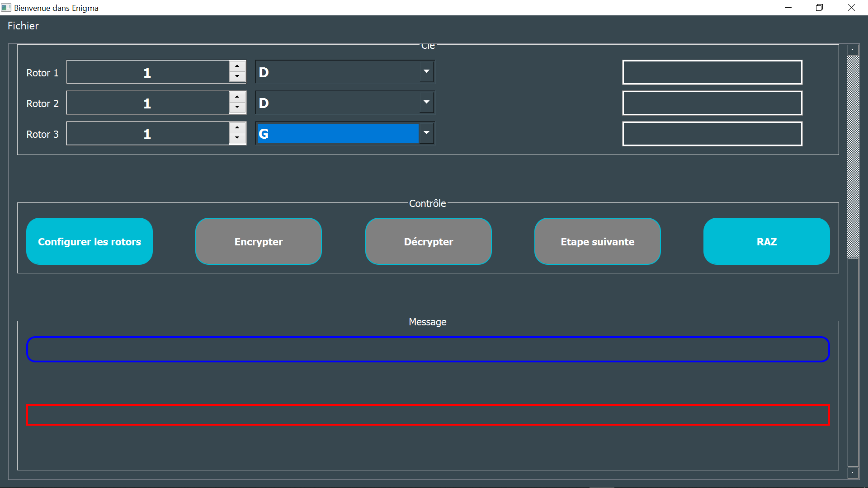Click the scrollbar down arrow
868x488 pixels.
click(x=853, y=473)
